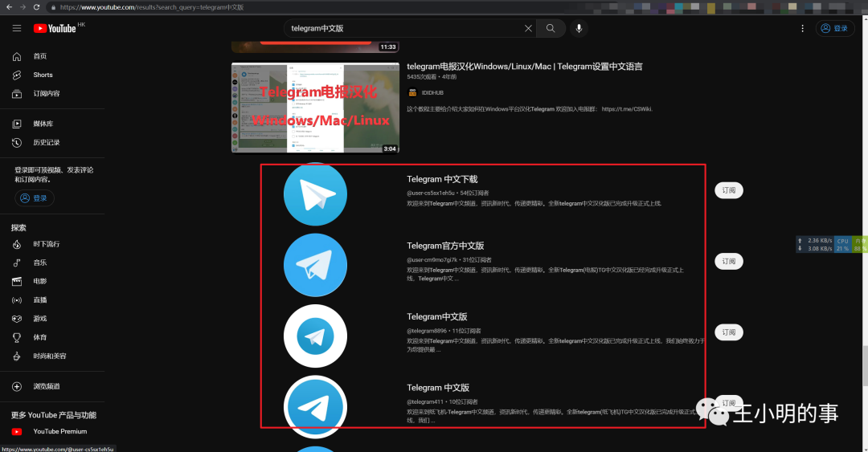This screenshot has width=868, height=452.
Task: Open the IDIDHUB channel link
Action: [x=432, y=93]
